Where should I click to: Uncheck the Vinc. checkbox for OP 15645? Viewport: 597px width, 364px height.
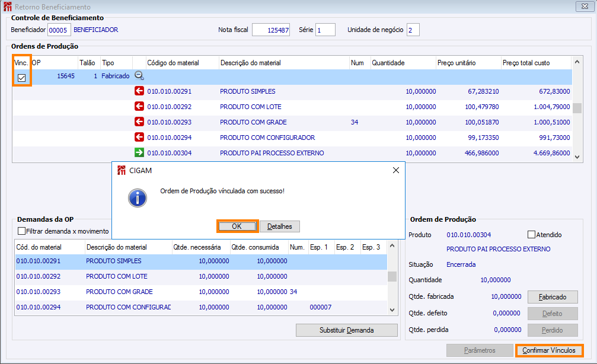pyautogui.click(x=21, y=78)
